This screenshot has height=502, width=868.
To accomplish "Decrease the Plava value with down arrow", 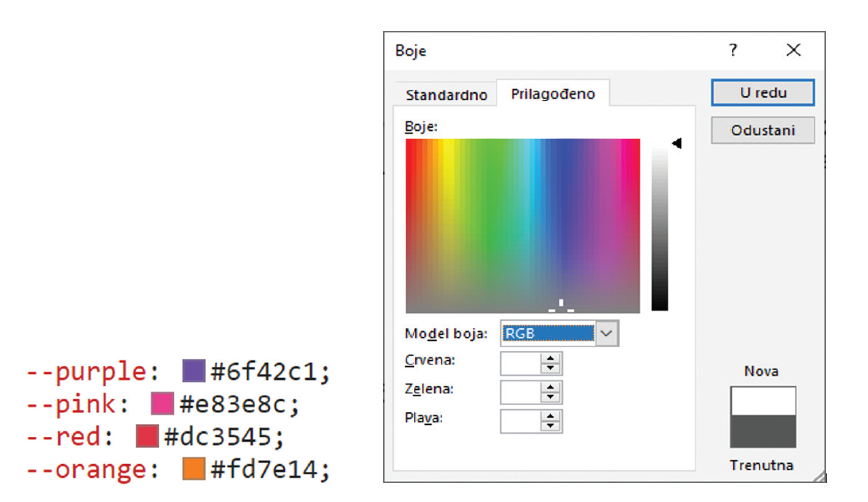I will tap(550, 426).
